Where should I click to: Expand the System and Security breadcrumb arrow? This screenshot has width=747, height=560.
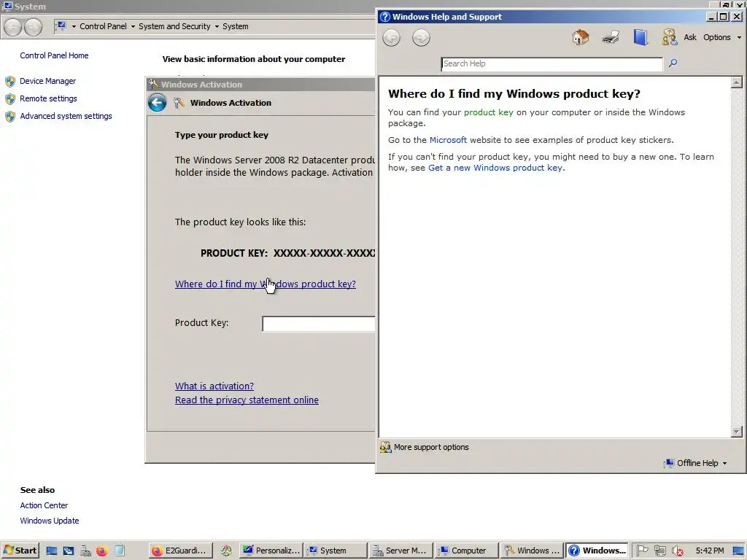tap(217, 27)
